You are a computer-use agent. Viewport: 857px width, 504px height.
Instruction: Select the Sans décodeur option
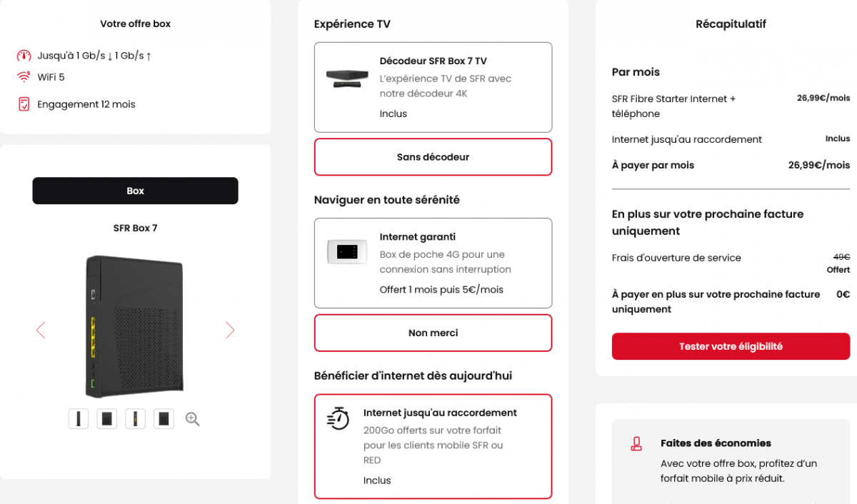click(x=433, y=157)
